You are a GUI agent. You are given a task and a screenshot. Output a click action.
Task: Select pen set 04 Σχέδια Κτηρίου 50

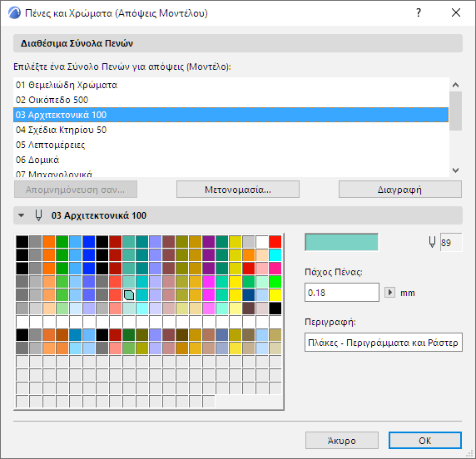point(231,130)
